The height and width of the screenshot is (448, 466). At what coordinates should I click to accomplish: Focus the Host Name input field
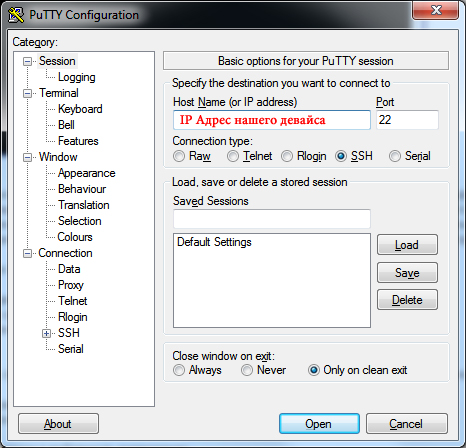coord(272,120)
